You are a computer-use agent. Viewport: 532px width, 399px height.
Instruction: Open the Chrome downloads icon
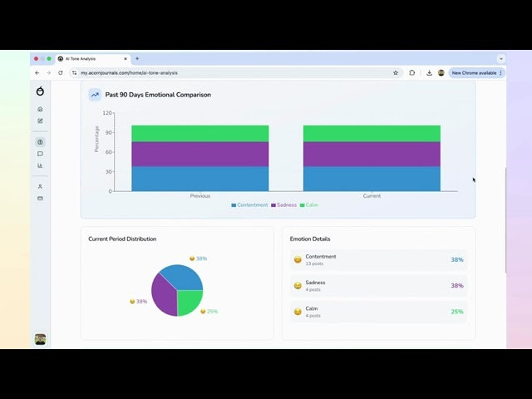pyautogui.click(x=429, y=72)
